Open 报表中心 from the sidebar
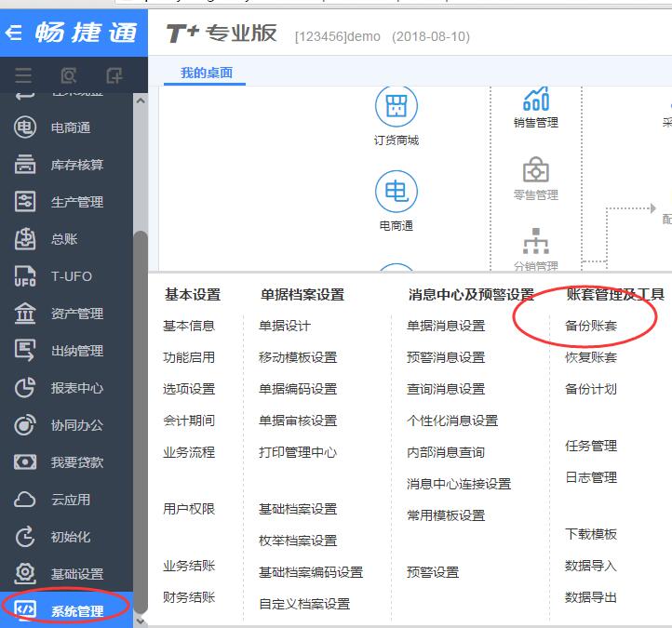This screenshot has width=672, height=628. point(76,388)
